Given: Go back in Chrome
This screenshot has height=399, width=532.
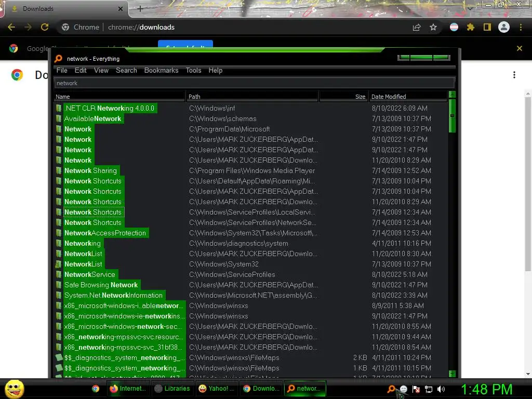Looking at the screenshot, I should [11, 27].
